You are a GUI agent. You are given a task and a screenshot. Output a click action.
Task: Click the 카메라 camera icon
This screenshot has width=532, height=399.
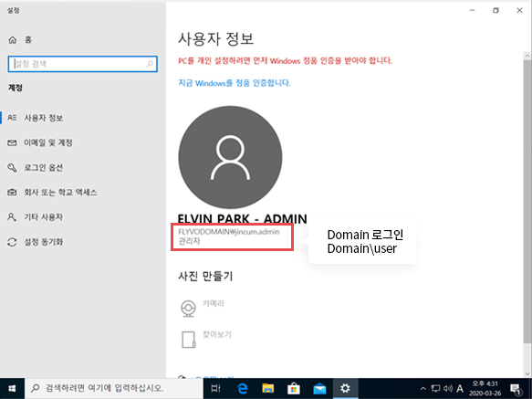click(x=188, y=309)
